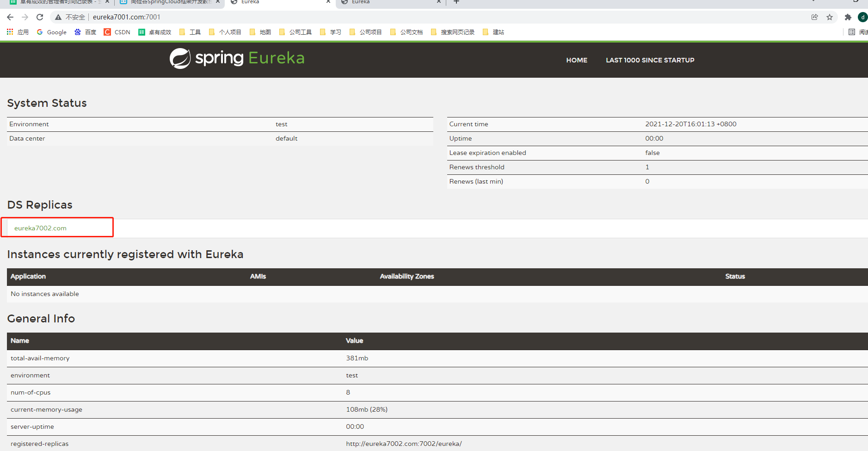Click HOME in the Eureka navbar
The image size is (868, 451).
point(577,60)
